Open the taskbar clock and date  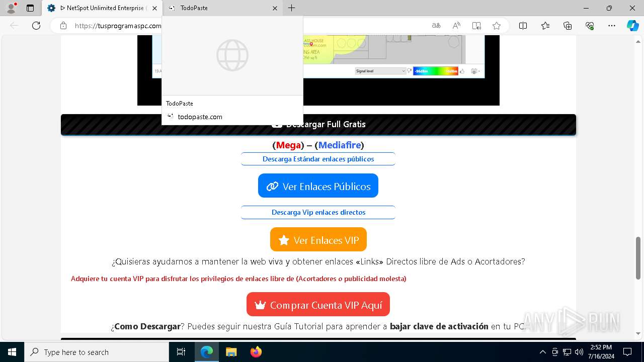pyautogui.click(x=601, y=352)
